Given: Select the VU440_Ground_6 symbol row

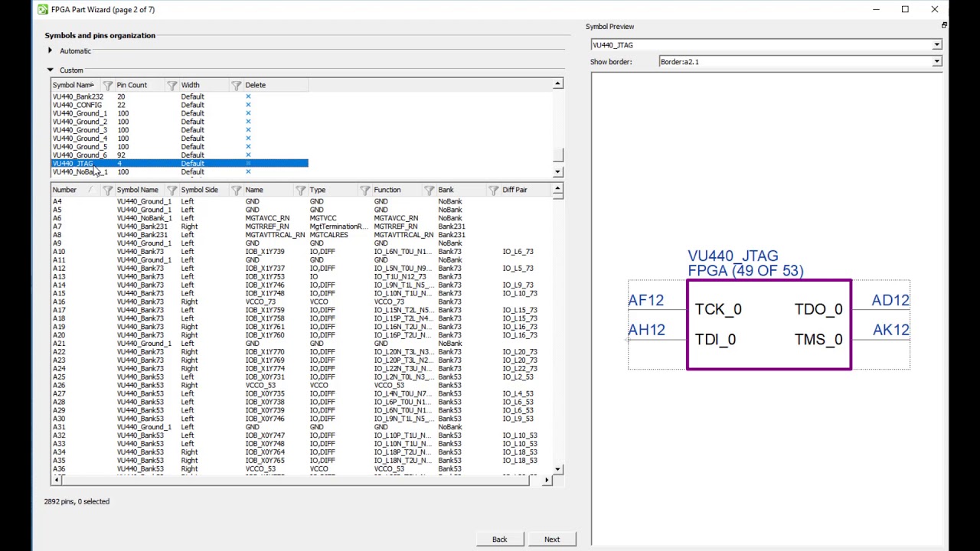Looking at the screenshot, I should (x=180, y=155).
